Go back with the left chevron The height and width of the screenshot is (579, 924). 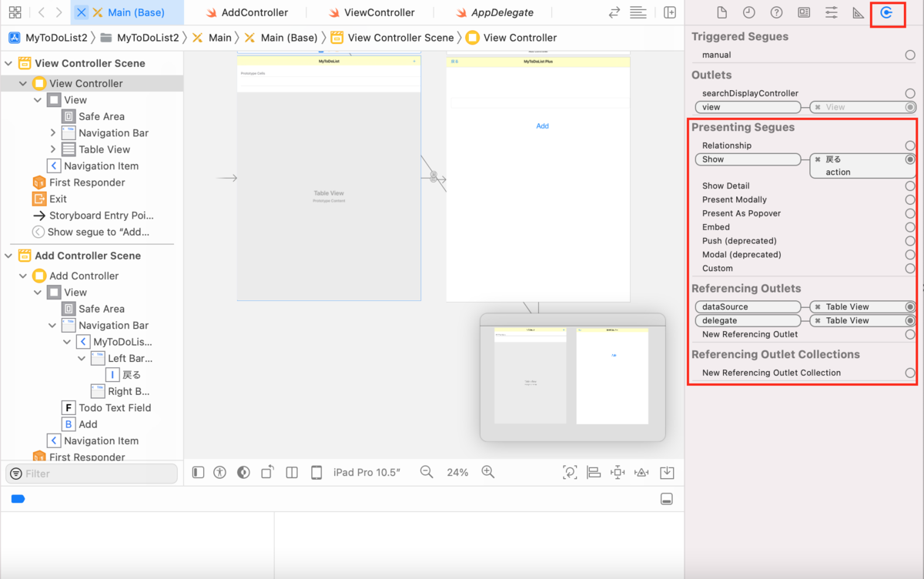pyautogui.click(x=41, y=12)
